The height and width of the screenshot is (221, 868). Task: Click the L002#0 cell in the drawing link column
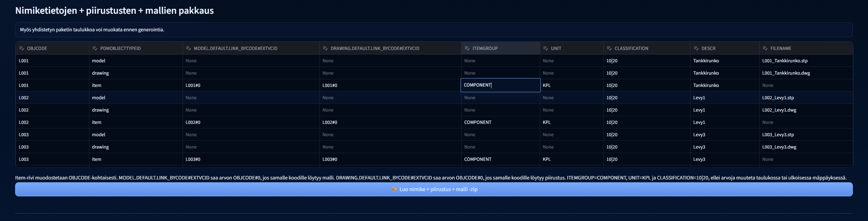pyautogui.click(x=330, y=122)
